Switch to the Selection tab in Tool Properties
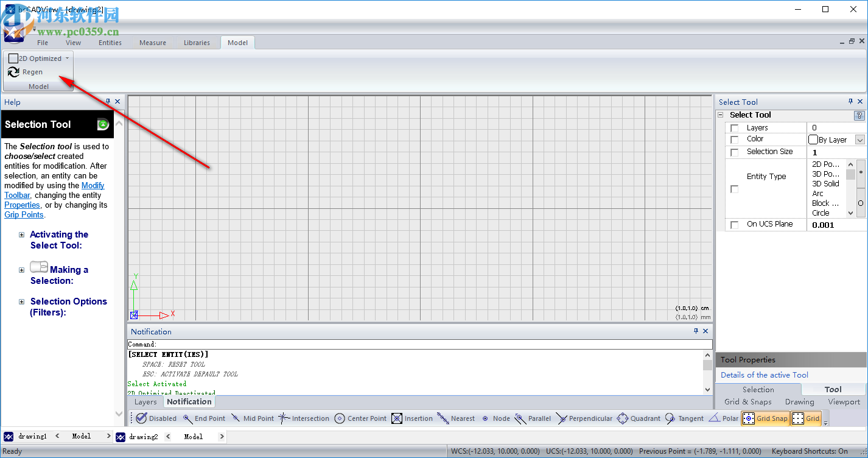868x458 pixels. click(x=758, y=390)
